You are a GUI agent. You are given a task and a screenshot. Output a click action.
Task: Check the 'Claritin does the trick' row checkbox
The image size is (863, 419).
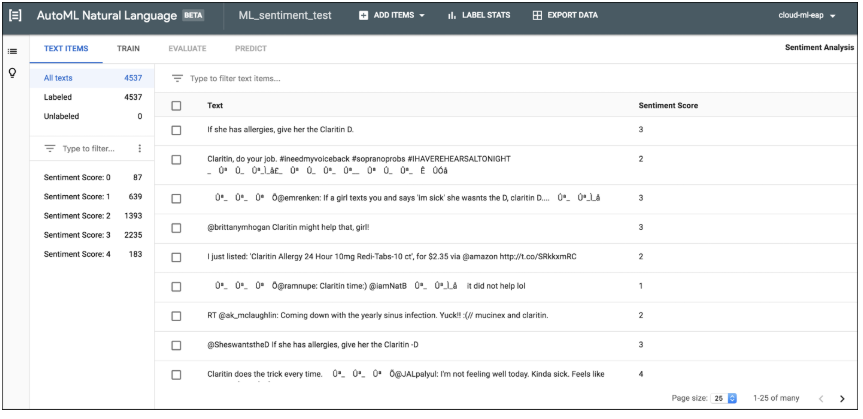point(176,375)
